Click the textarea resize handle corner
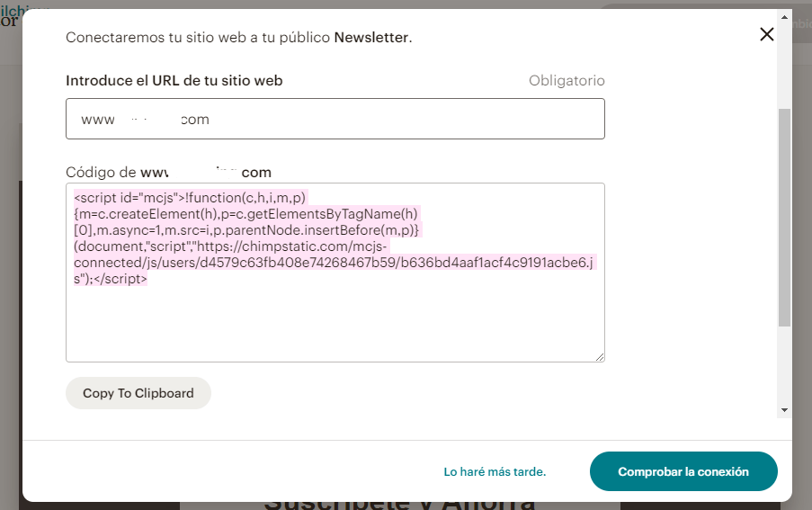812x510 pixels. [600, 357]
